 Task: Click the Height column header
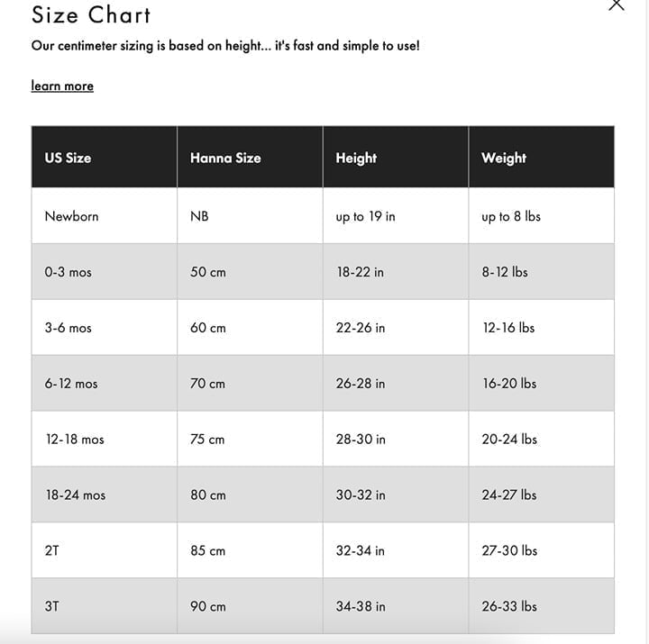(x=396, y=158)
